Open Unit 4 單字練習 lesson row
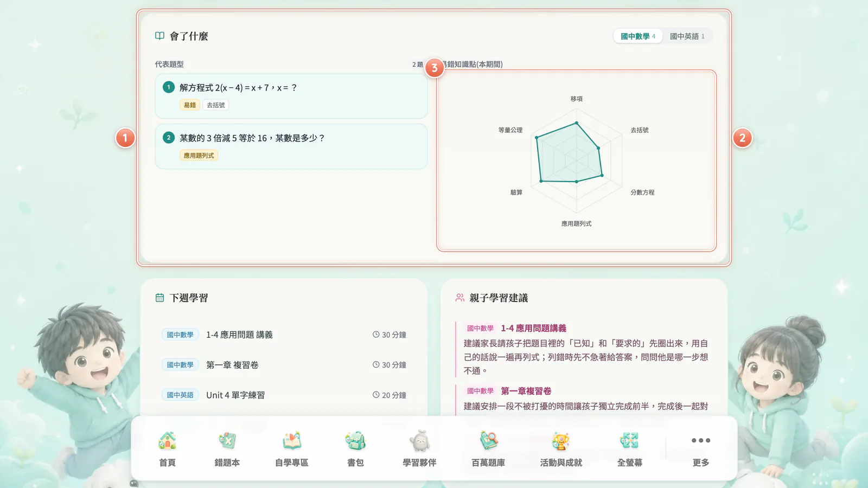The width and height of the screenshot is (868, 488). coord(284,395)
